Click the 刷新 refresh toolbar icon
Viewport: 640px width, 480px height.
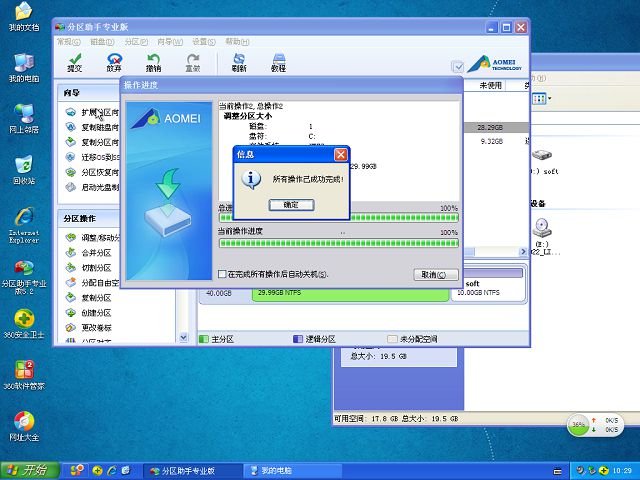coord(239,62)
